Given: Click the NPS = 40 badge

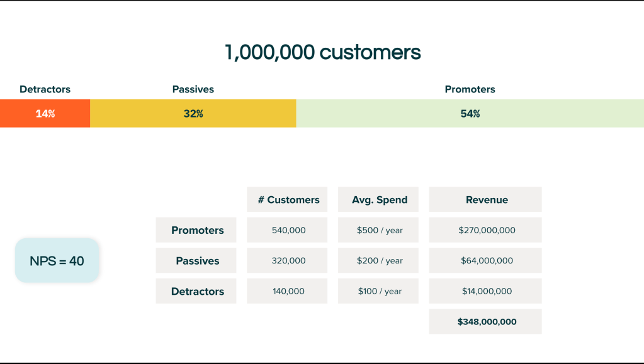Looking at the screenshot, I should click(x=57, y=260).
